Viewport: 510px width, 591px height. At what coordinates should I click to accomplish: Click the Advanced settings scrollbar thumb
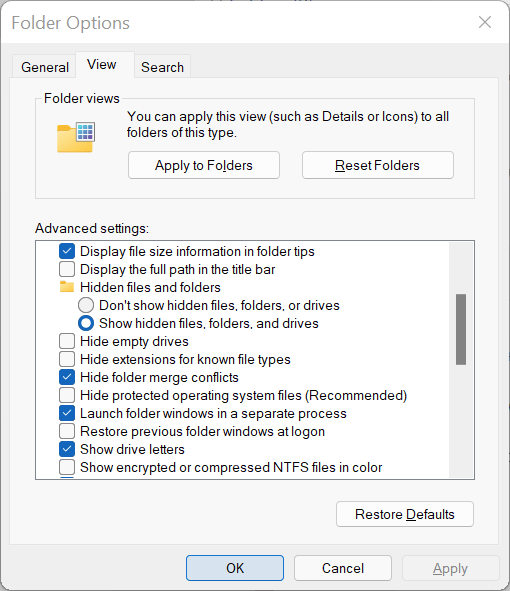(461, 329)
